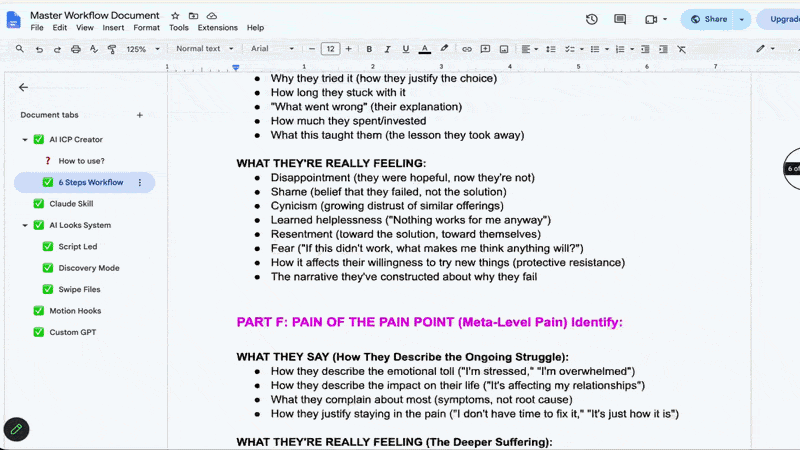Viewport: 800px width, 450px height.
Task: Click the font size field showing 12
Action: tap(330, 49)
